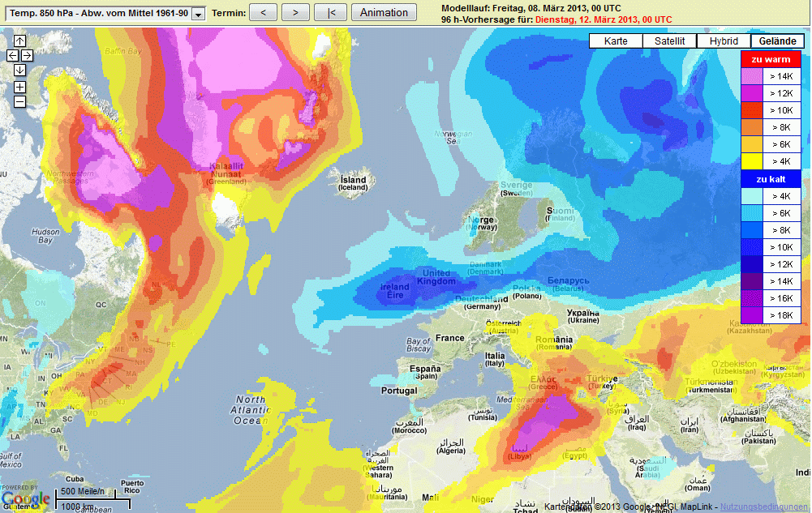The width and height of the screenshot is (812, 513).
Task: Click the Google logo on the map
Action: tap(26, 499)
